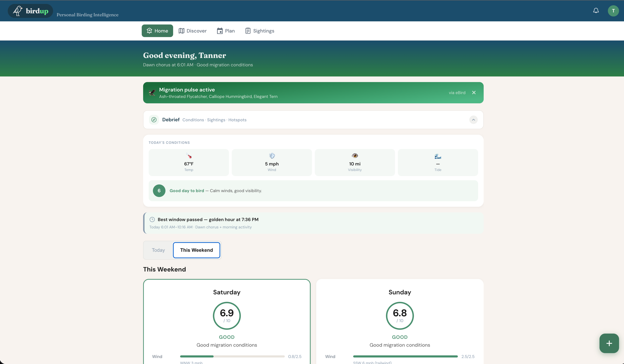Open the user profile avatar

(x=613, y=11)
